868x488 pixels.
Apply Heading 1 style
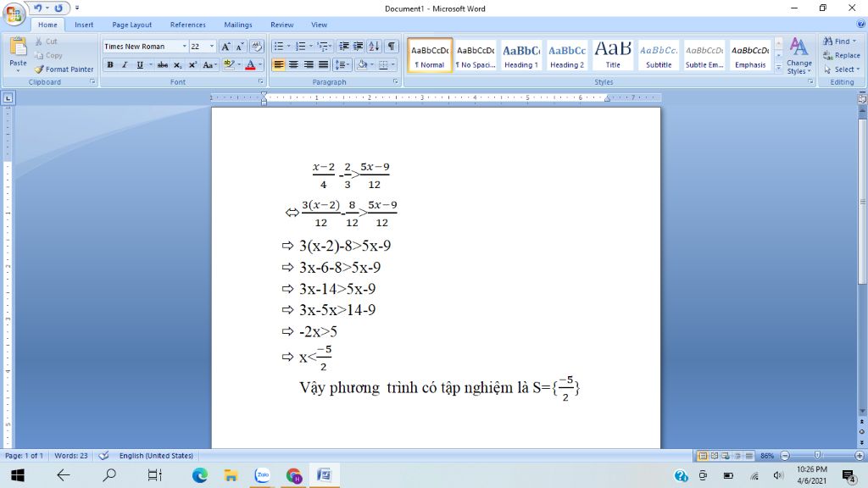(x=521, y=55)
